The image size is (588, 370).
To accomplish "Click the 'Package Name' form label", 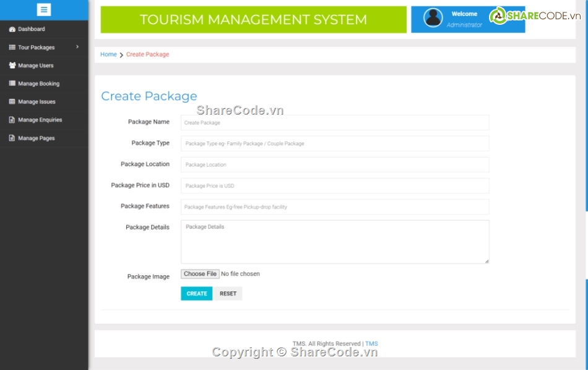I will [x=149, y=121].
